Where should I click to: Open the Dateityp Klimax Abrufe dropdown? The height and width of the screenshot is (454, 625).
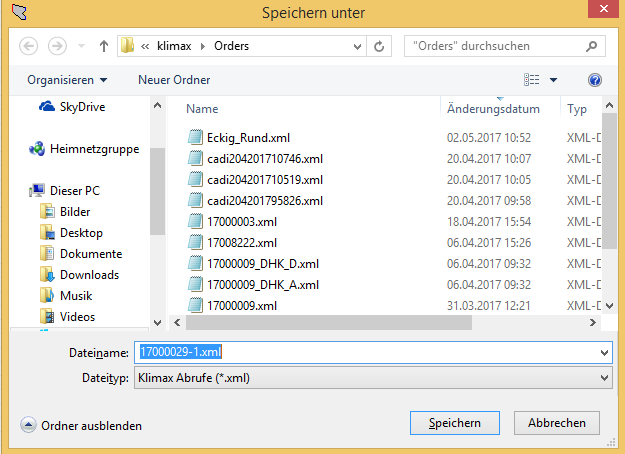point(373,378)
